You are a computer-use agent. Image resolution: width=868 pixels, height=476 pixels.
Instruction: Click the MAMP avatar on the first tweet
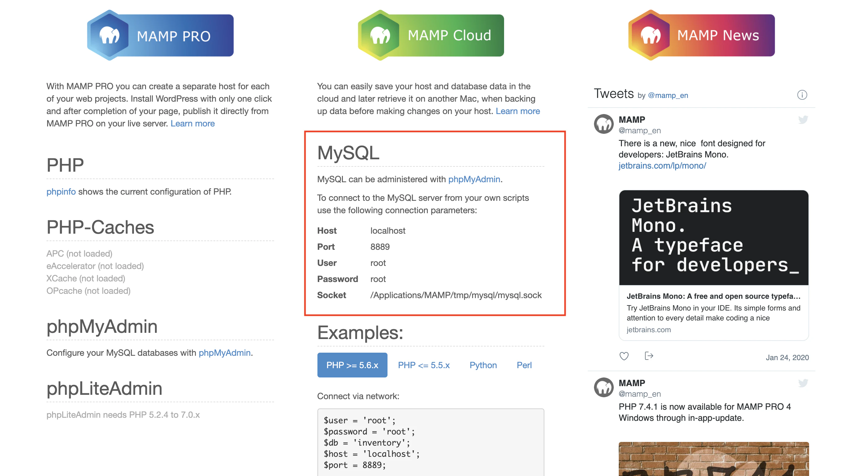click(x=604, y=124)
